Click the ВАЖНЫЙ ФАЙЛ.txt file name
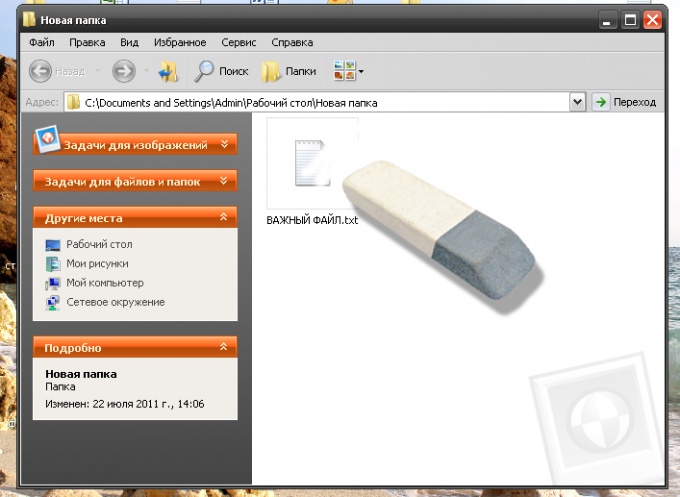 312,220
